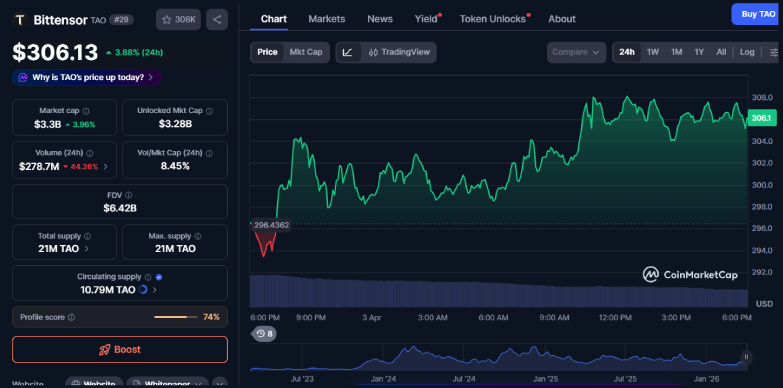The width and height of the screenshot is (783, 388).
Task: Open the Yield tab
Action: (x=426, y=19)
